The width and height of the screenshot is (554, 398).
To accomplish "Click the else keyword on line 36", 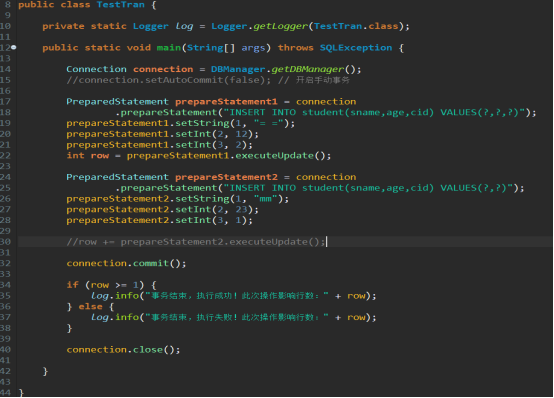I will tap(90, 306).
